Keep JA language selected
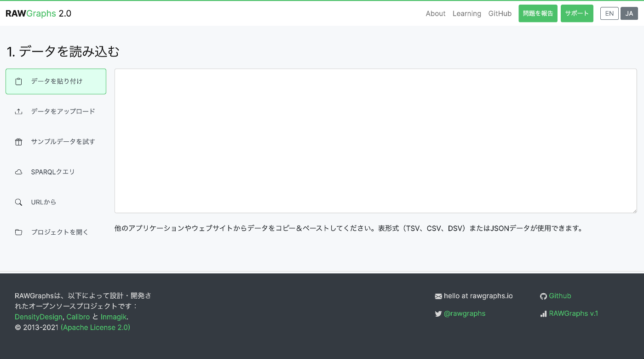Viewport: 644px width, 359px height. 629,13
